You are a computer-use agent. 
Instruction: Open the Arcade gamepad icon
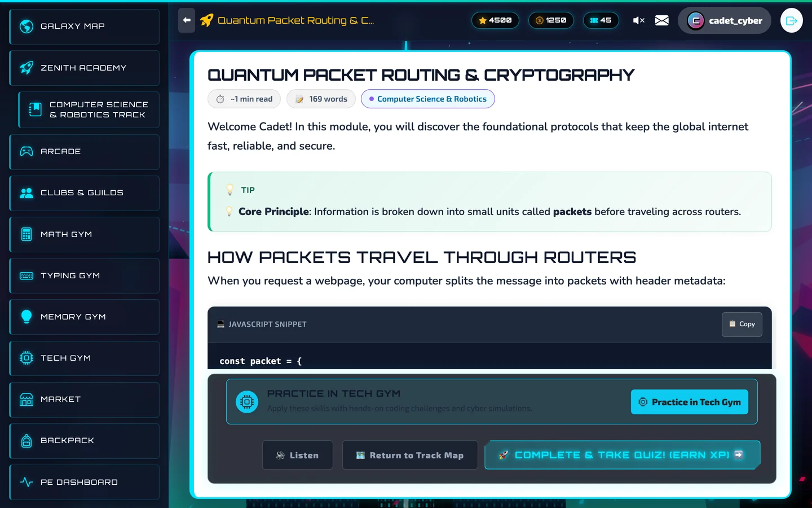coord(27,151)
